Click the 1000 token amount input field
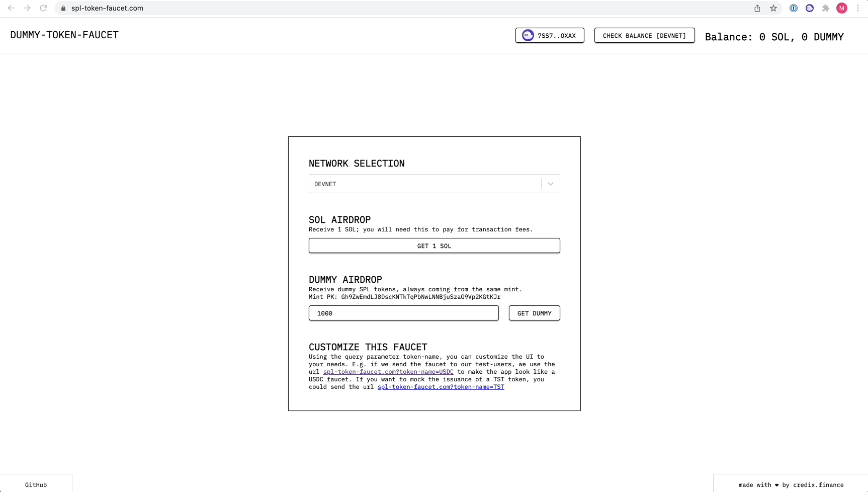 [403, 313]
